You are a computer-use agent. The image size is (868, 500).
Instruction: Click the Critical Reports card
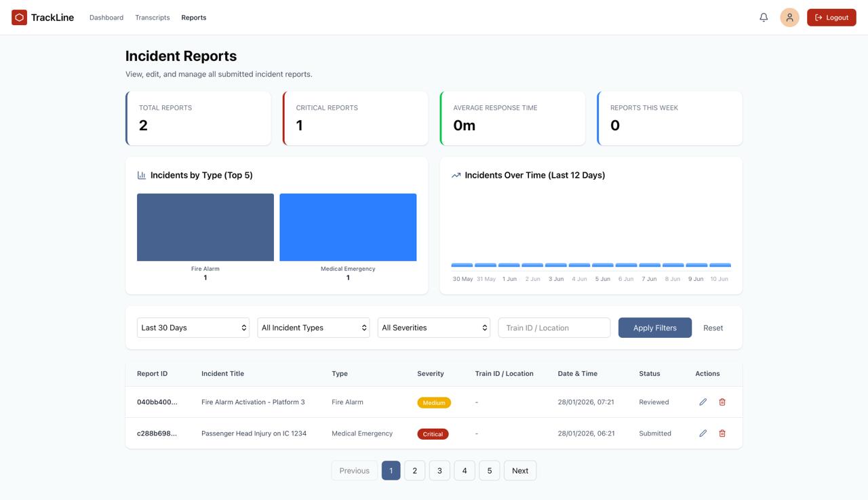355,118
